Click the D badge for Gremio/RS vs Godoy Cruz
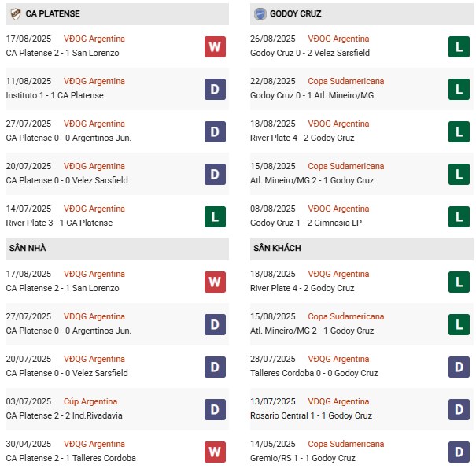Screen dimensions: 476x469 click(459, 452)
